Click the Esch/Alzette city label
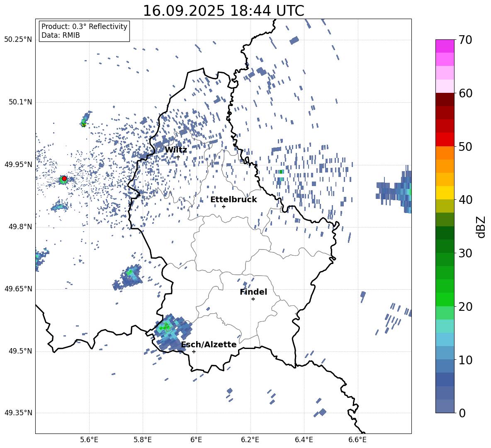 [x=209, y=344]
